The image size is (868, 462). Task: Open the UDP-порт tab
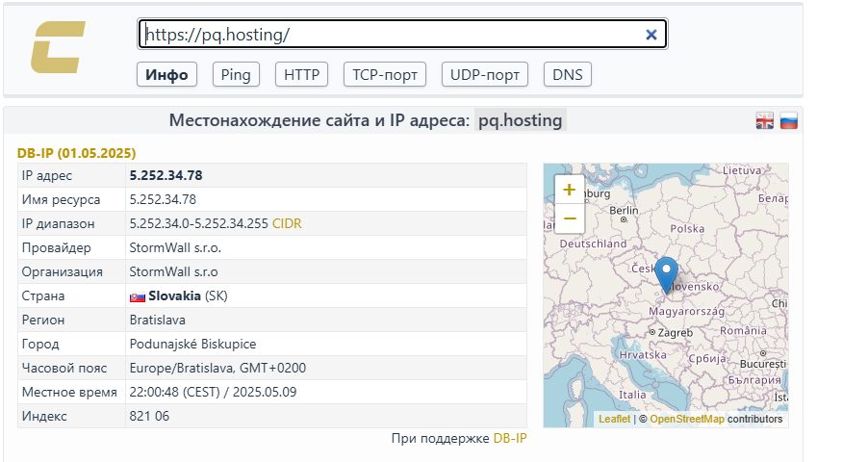(485, 74)
